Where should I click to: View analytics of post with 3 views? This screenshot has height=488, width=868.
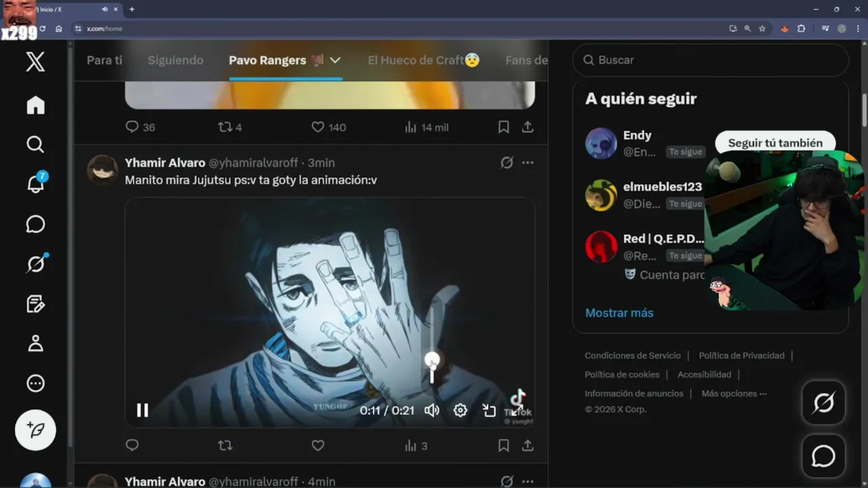(416, 445)
